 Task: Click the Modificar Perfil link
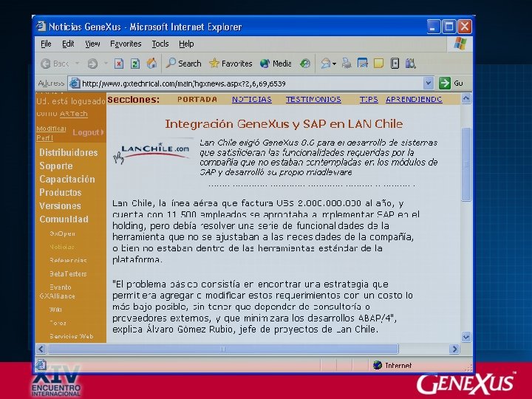51,133
